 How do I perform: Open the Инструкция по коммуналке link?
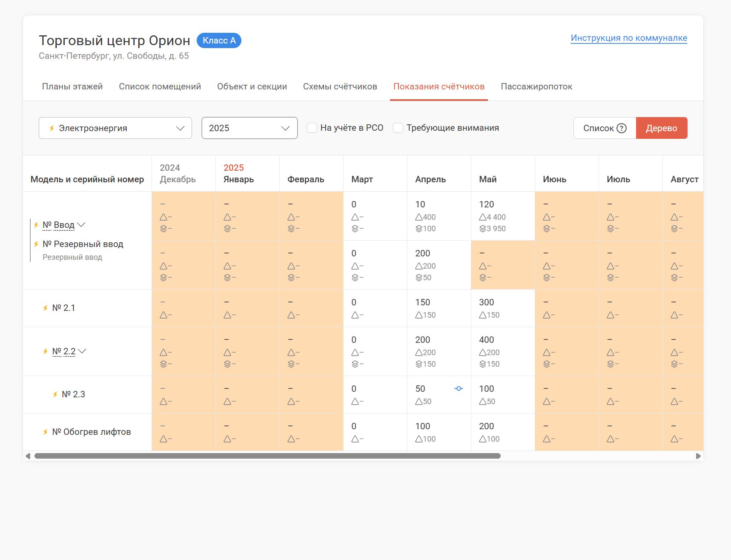tap(629, 38)
